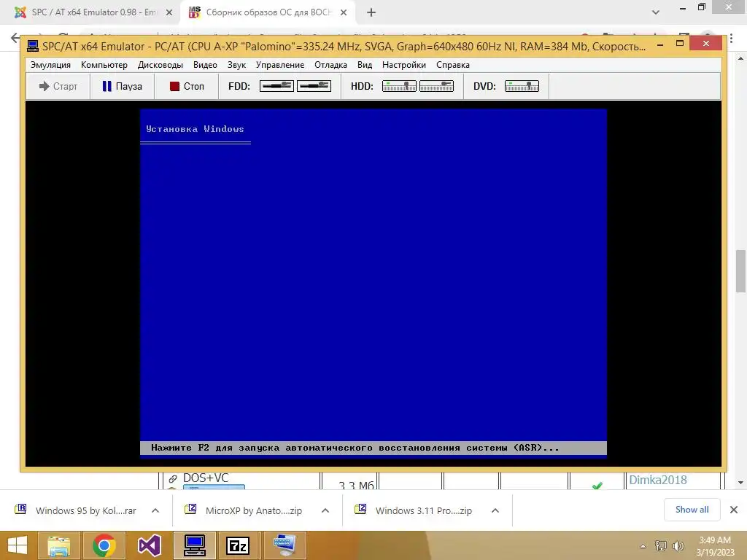The width and height of the screenshot is (747, 560).
Task: Click the network tray icon
Action: (661, 545)
